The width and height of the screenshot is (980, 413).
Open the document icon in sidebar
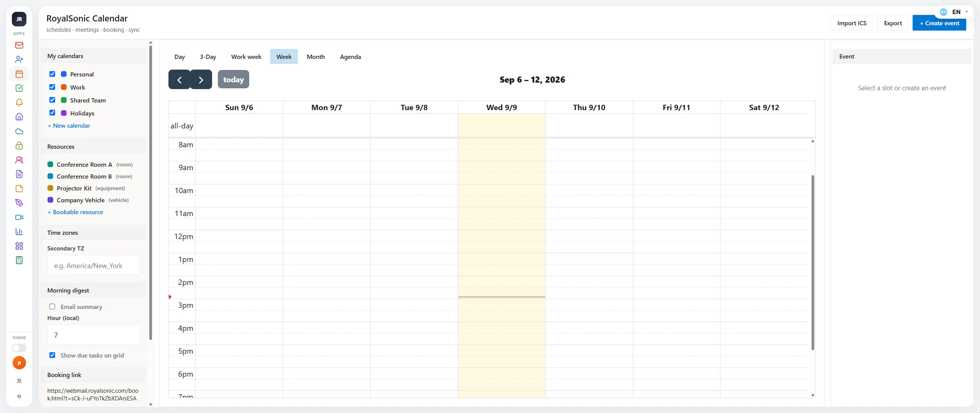19,174
